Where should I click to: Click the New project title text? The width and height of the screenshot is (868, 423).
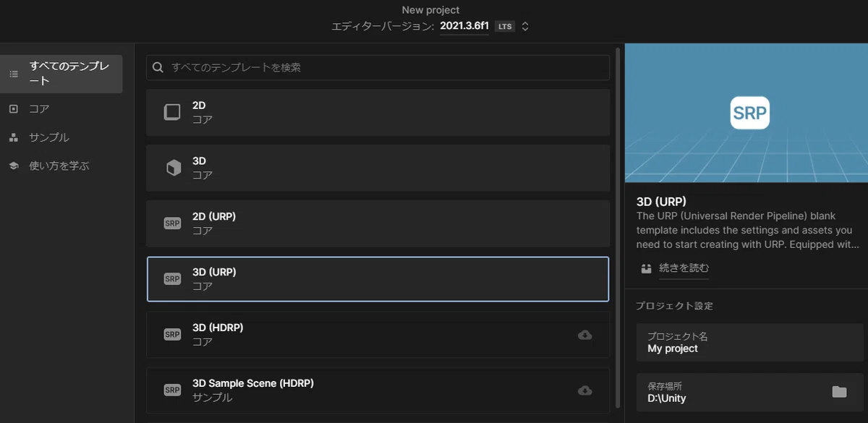[x=431, y=10]
